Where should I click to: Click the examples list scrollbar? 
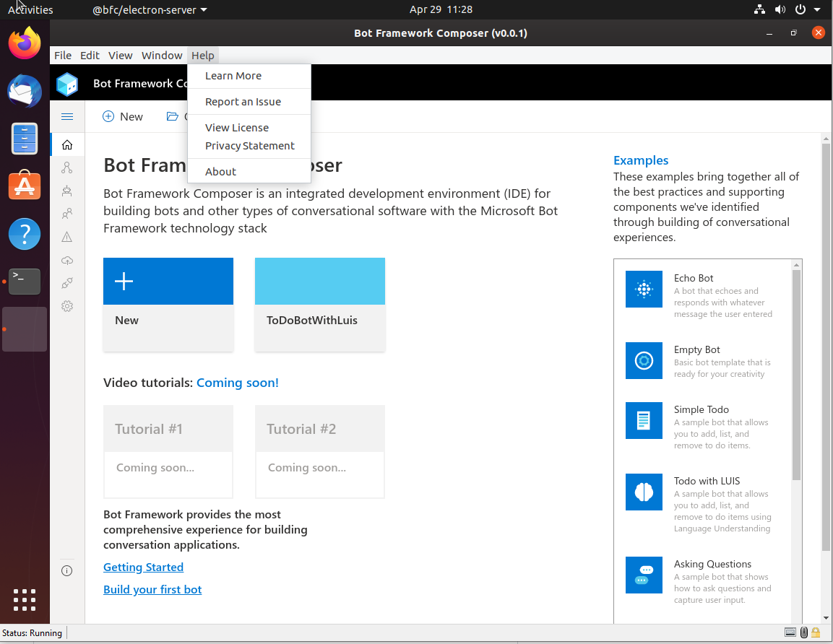click(x=796, y=375)
